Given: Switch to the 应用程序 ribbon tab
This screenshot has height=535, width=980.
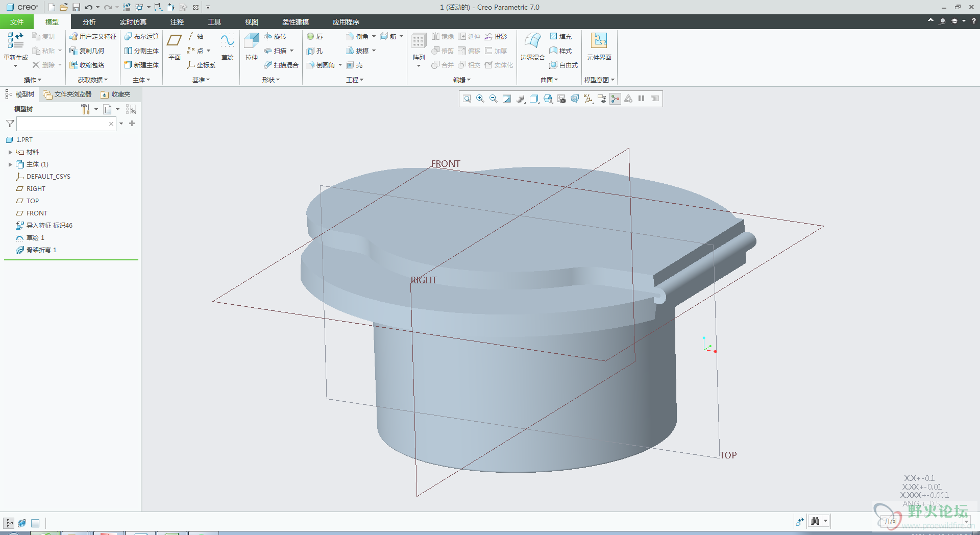Looking at the screenshot, I should [346, 22].
